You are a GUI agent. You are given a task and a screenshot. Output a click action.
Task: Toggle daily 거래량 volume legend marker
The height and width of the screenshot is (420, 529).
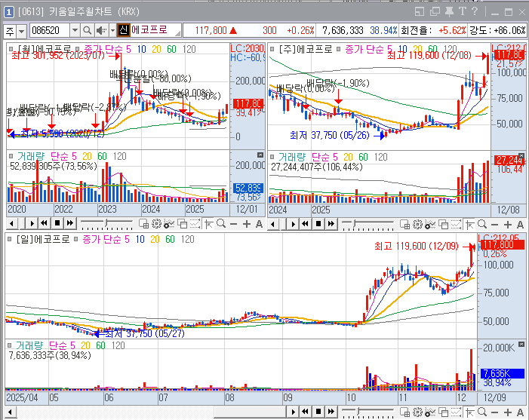click(10, 345)
